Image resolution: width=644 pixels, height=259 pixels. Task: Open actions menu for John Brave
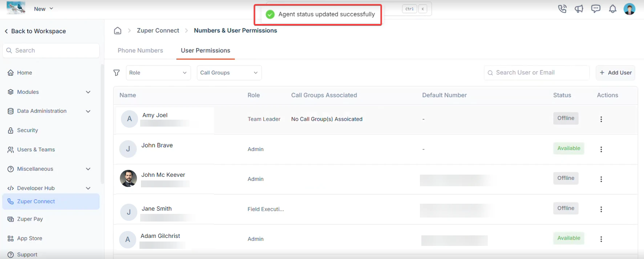601,150
